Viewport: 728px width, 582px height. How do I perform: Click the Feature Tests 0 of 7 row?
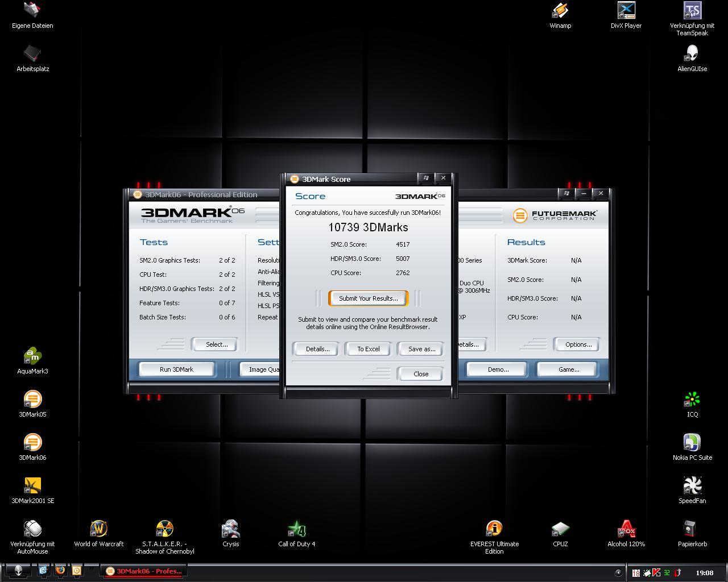coord(187,303)
